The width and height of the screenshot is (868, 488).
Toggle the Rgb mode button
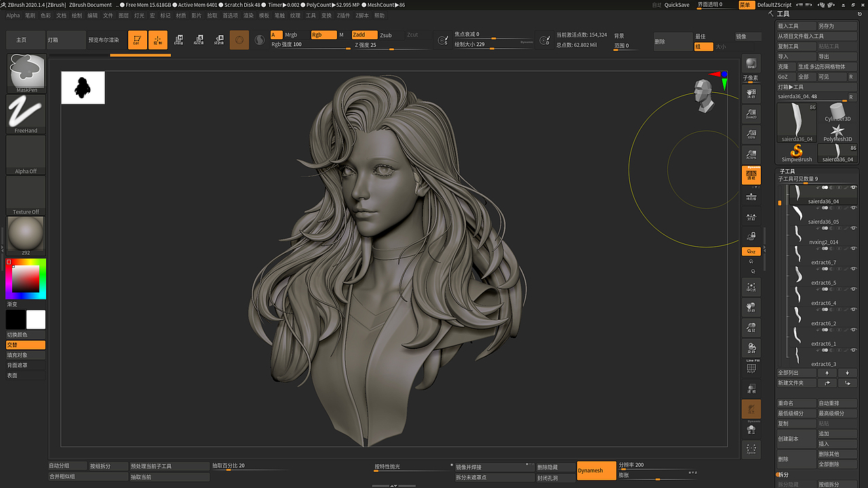point(323,35)
